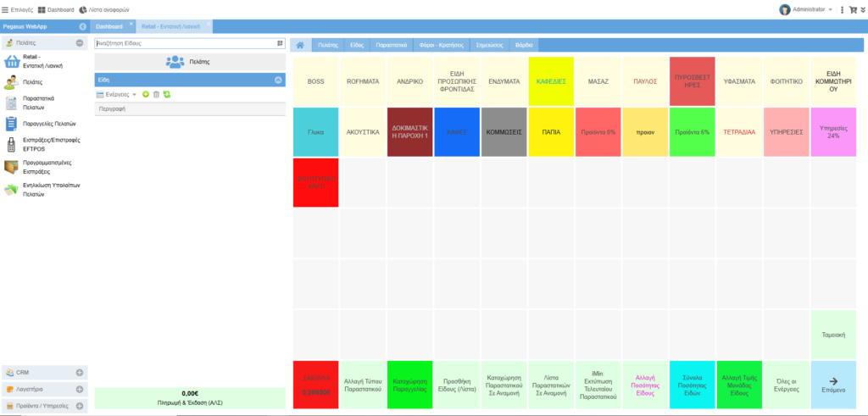This screenshot has width=868, height=416.
Task: Click Αλλαγή Τιμής Μονάδας Είδους button
Action: [739, 385]
